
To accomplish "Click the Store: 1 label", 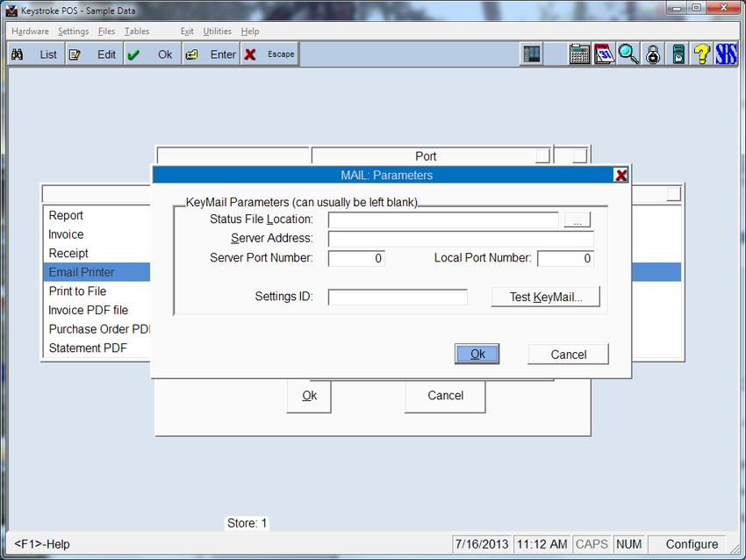I will click(247, 523).
